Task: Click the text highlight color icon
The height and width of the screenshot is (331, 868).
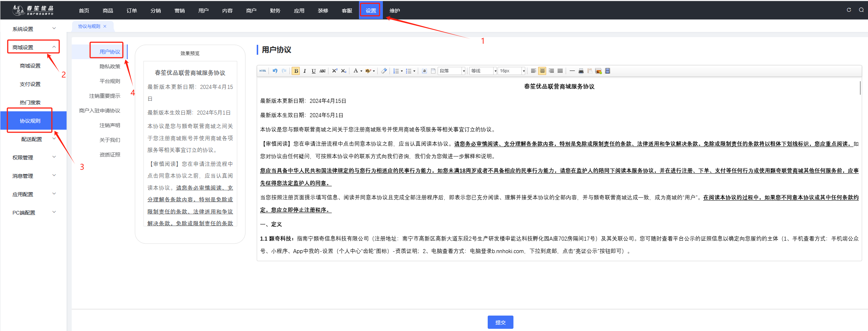Action: coord(368,71)
